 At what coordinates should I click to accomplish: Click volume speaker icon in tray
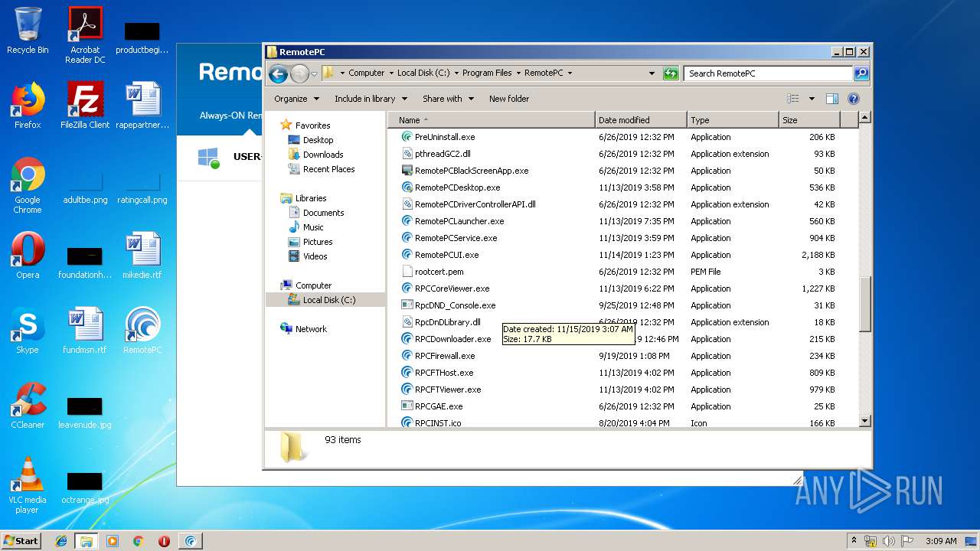(889, 541)
